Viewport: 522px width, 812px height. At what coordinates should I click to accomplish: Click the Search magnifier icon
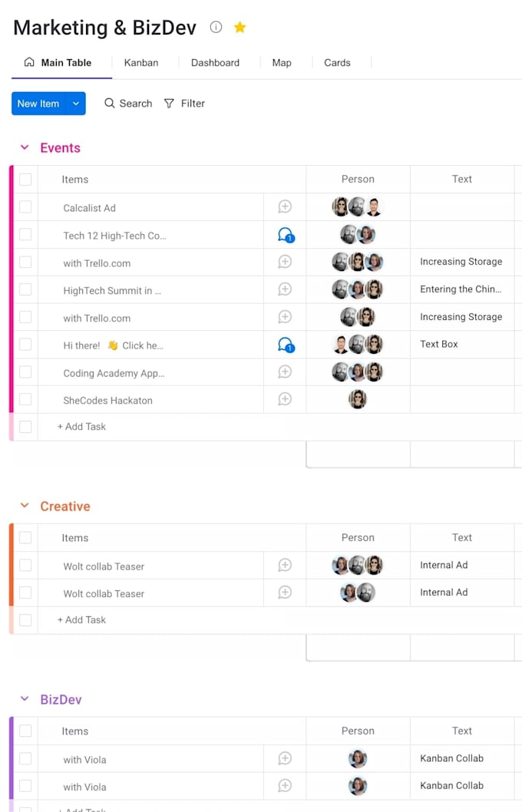(x=109, y=103)
